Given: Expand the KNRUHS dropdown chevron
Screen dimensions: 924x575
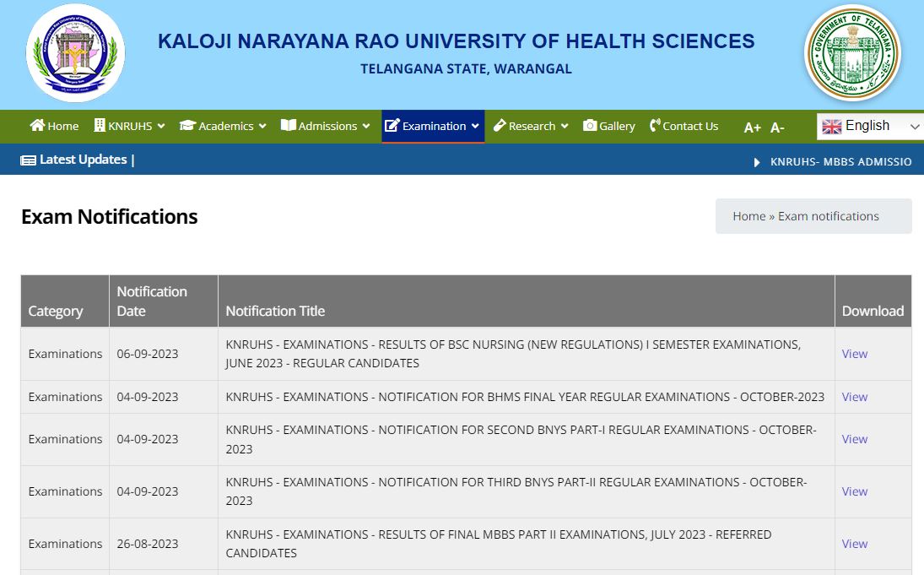Looking at the screenshot, I should click(x=162, y=125).
